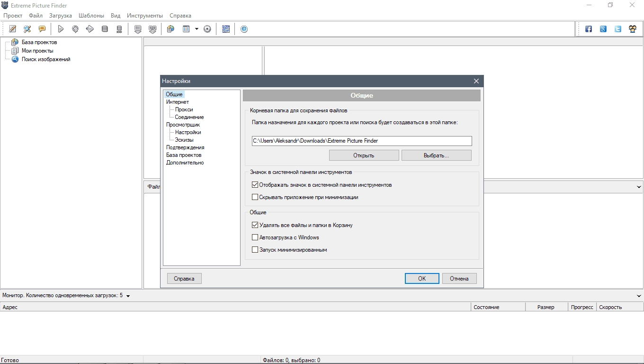Click the monitor-with-down-arrow icon next to the globe icon

(152, 29)
